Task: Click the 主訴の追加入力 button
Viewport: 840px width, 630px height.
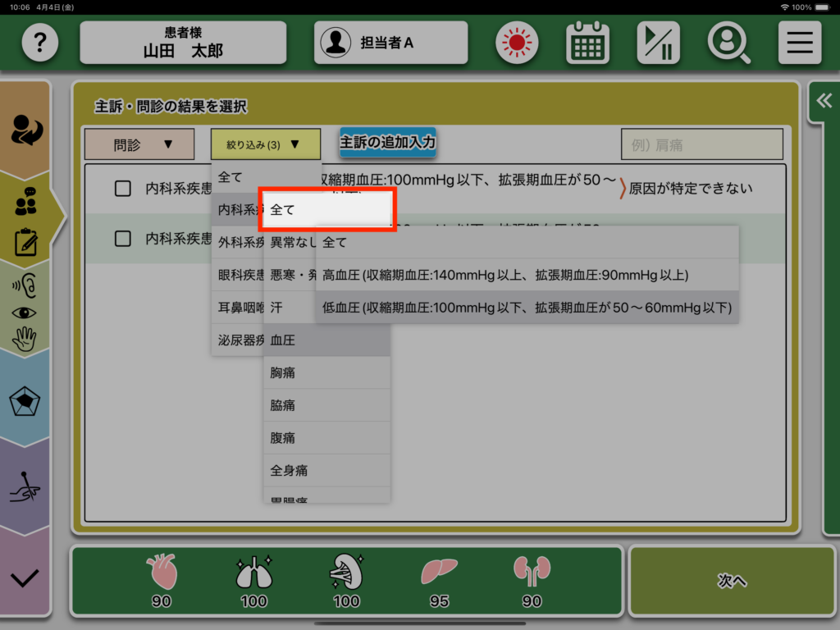Action: pos(388,142)
